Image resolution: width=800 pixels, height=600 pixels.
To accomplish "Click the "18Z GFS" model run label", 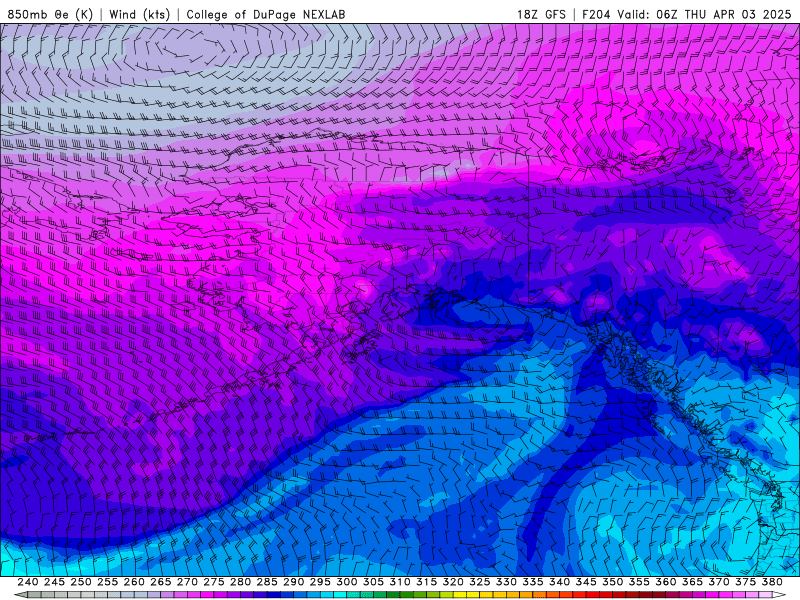I will click(x=541, y=14).
